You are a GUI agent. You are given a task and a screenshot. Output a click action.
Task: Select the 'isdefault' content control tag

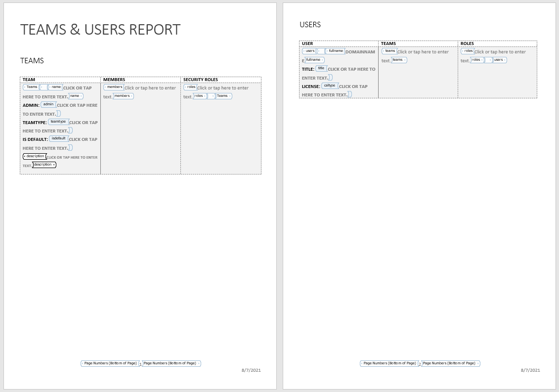tap(58, 138)
